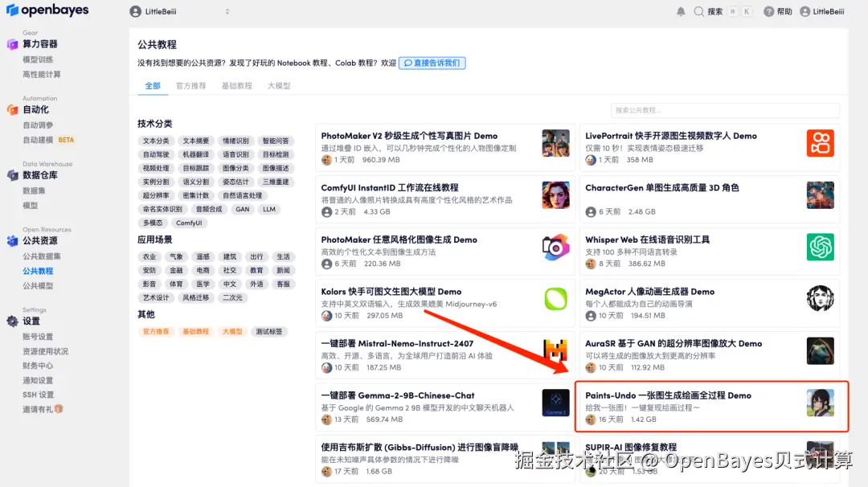Screen dimensions: 868x487
Task: Click the Paints-Undo anime girl thumbnail
Action: tap(820, 403)
